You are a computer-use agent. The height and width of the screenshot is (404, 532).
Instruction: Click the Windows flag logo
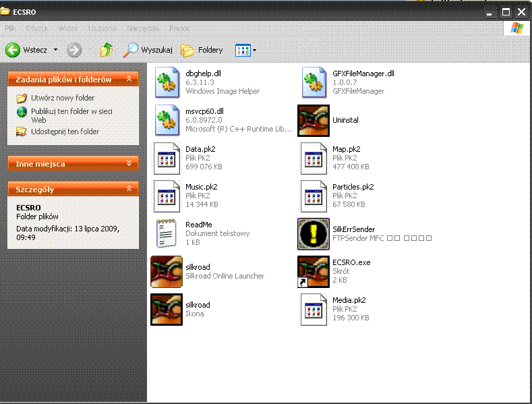coord(516,28)
